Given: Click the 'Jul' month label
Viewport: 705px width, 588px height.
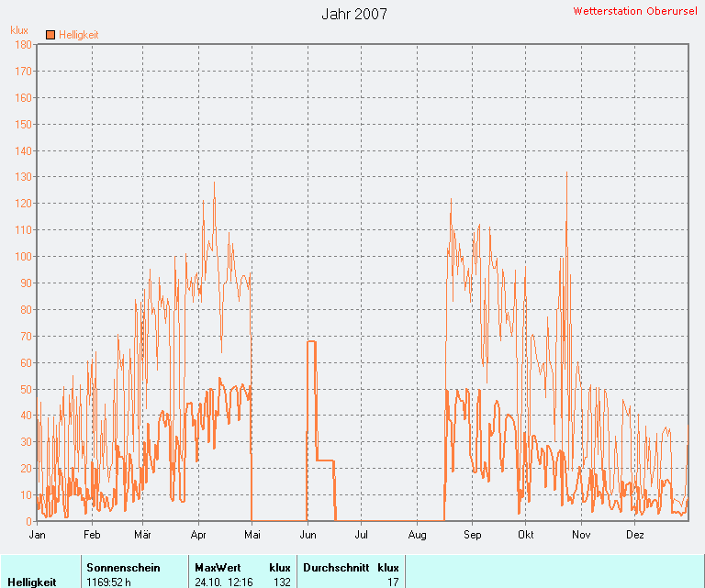Looking at the screenshot, I should click(361, 535).
